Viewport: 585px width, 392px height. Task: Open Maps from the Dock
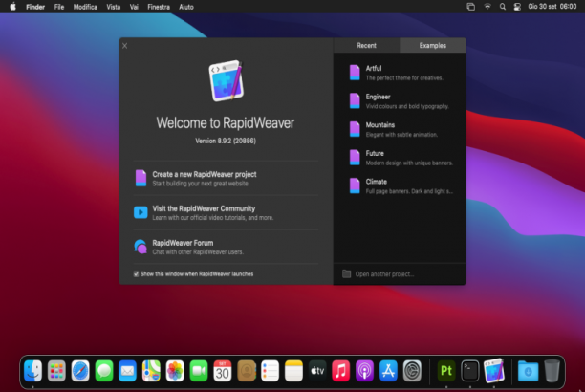[151, 371]
